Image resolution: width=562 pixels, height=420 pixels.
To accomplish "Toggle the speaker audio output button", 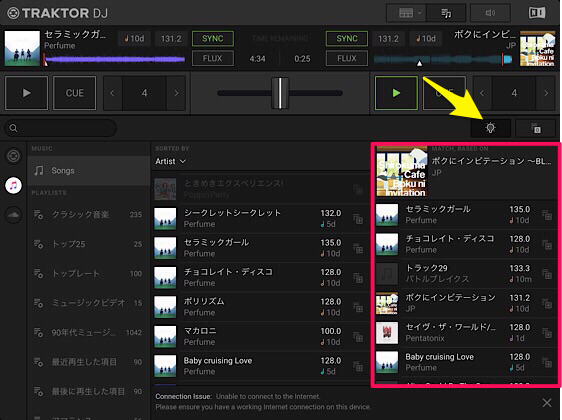I will [x=490, y=13].
